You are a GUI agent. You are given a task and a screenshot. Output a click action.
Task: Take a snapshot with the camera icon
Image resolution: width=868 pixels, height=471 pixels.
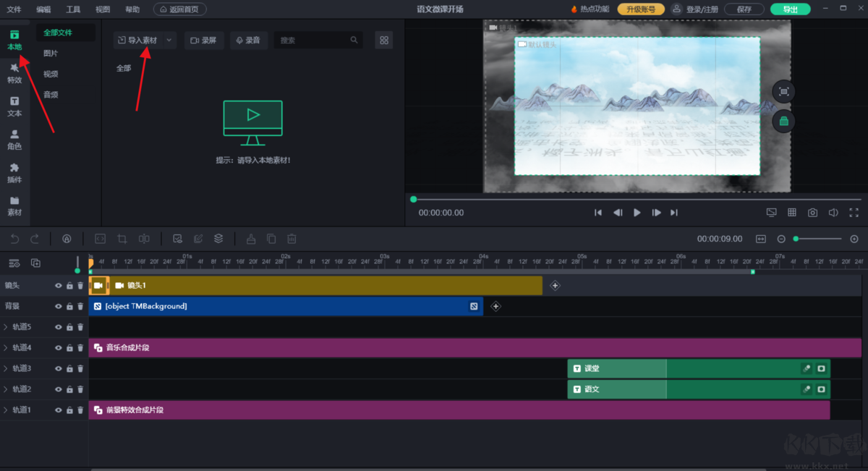[x=813, y=213]
